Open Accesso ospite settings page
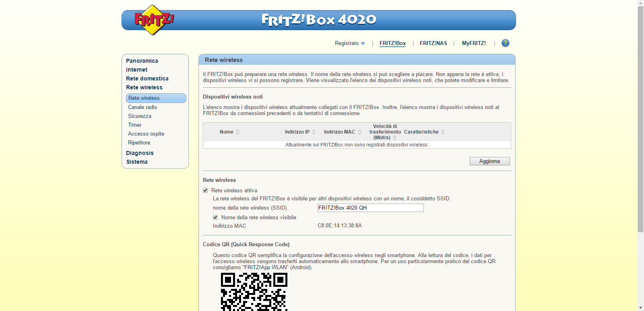 146,134
